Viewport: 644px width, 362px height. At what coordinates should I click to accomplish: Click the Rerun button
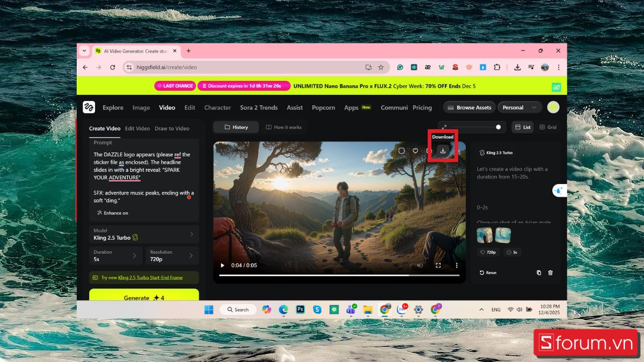pyautogui.click(x=488, y=272)
